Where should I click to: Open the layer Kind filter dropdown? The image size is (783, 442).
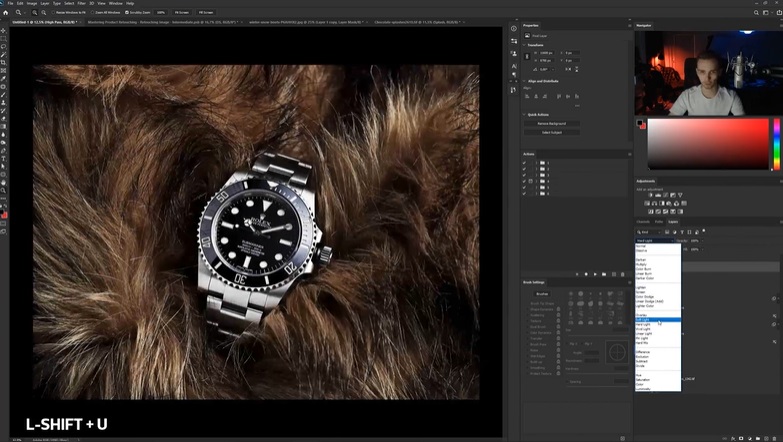tap(649, 232)
